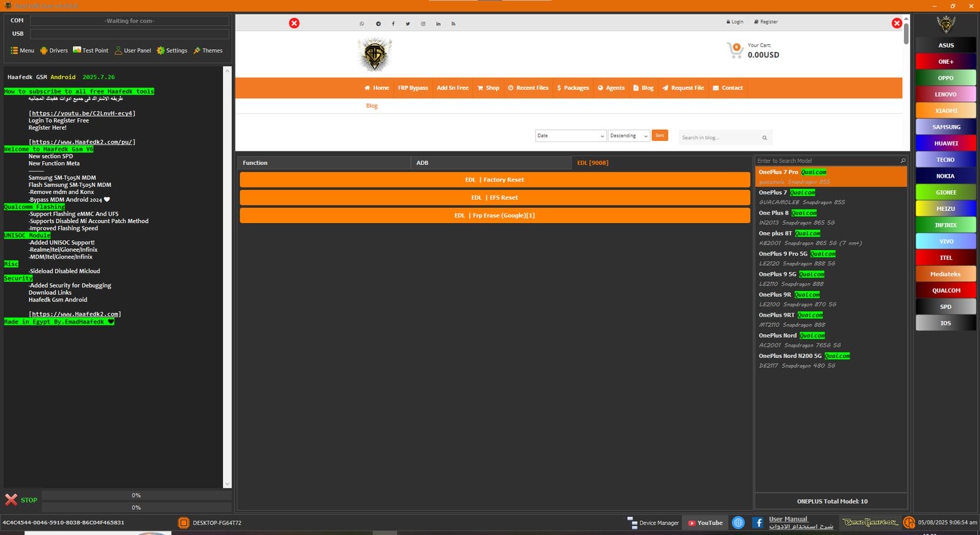The height and width of the screenshot is (535, 980).
Task: Select the TECNO brand button
Action: click(946, 160)
